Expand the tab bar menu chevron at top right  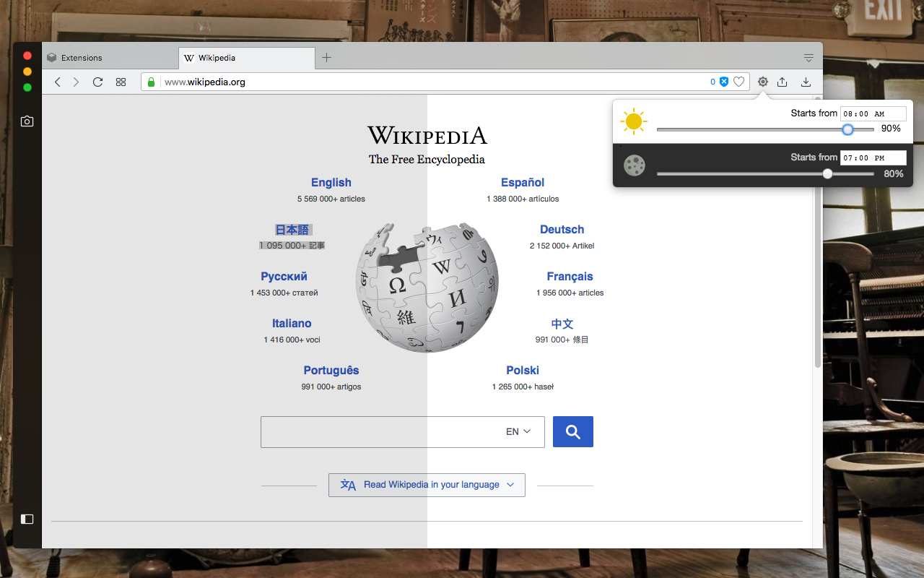coord(808,57)
